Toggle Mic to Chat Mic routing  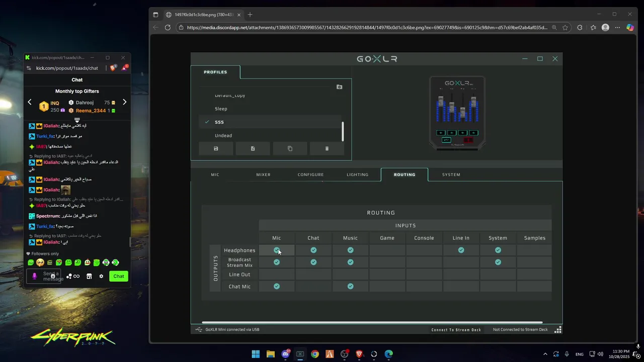tap(277, 286)
